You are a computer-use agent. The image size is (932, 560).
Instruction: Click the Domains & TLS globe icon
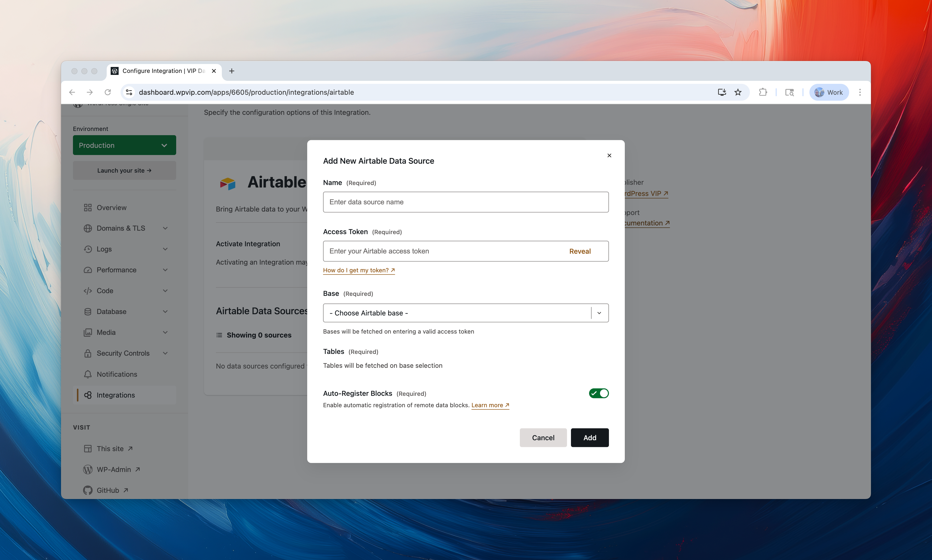[88, 228]
